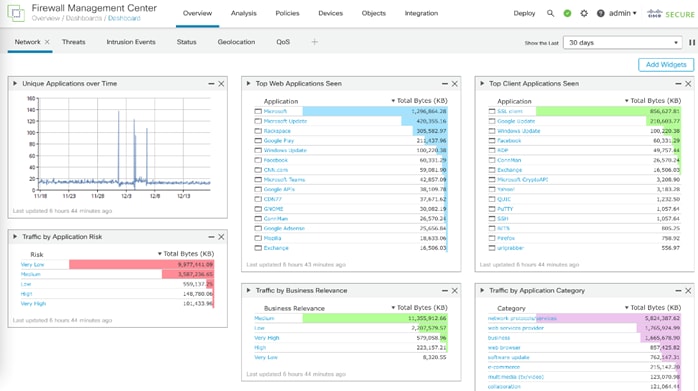
Task: Open the global search magnifier icon
Action: click(x=551, y=13)
